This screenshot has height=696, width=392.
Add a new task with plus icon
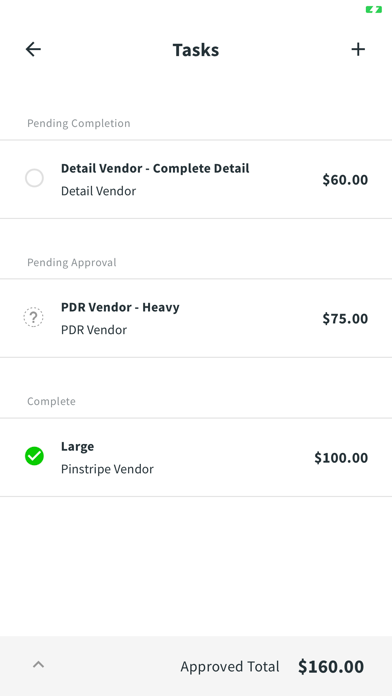coord(358,49)
